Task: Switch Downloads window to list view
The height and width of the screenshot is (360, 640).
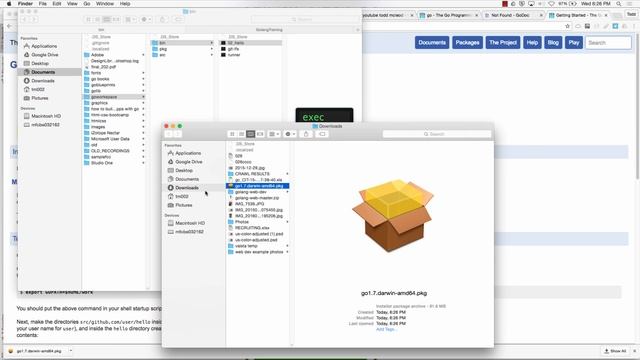Action: click(242, 134)
